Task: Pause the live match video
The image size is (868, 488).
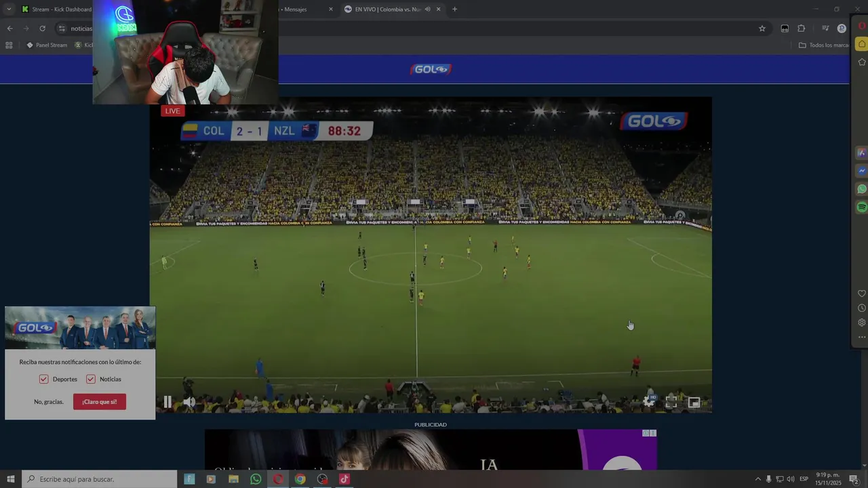Action: point(167,402)
